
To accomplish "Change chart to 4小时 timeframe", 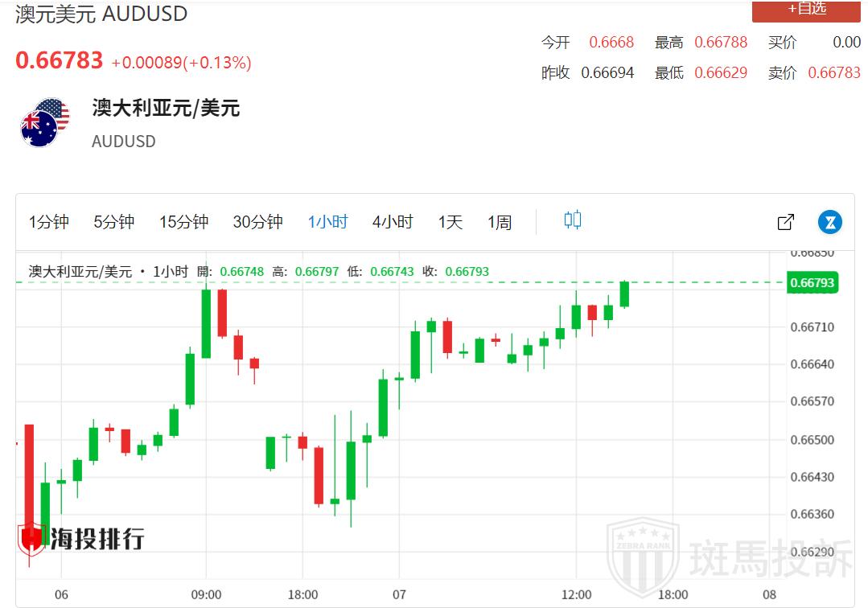I will coord(392,222).
